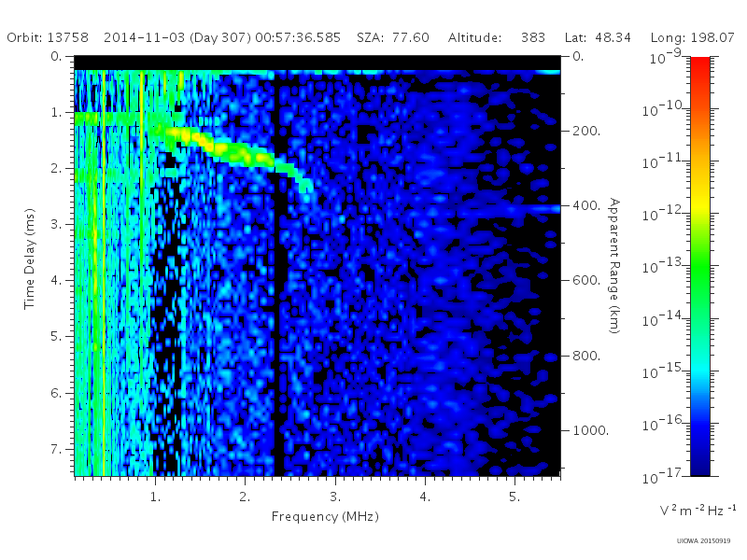
Task: Click the 'Long: 198.07' text
Action: [x=692, y=37]
